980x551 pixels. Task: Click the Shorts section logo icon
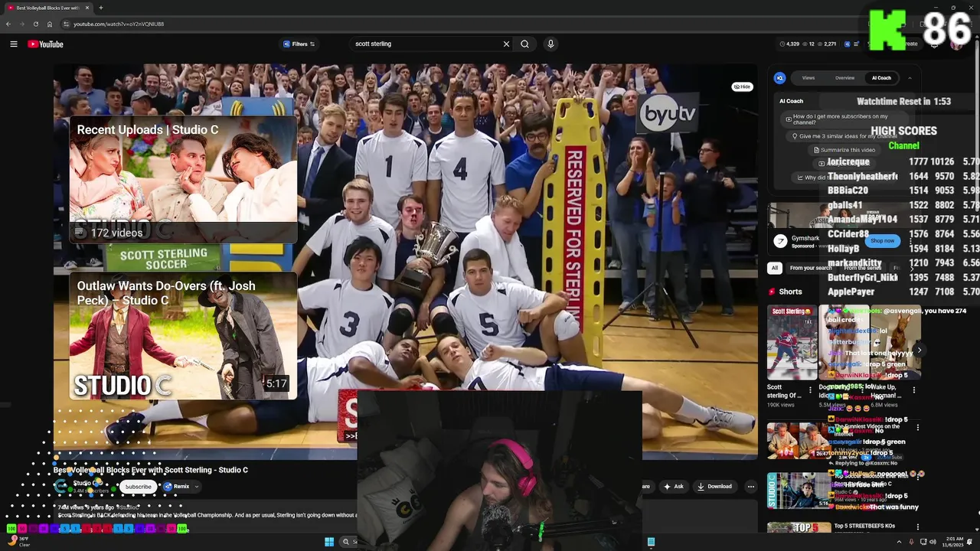[772, 292]
